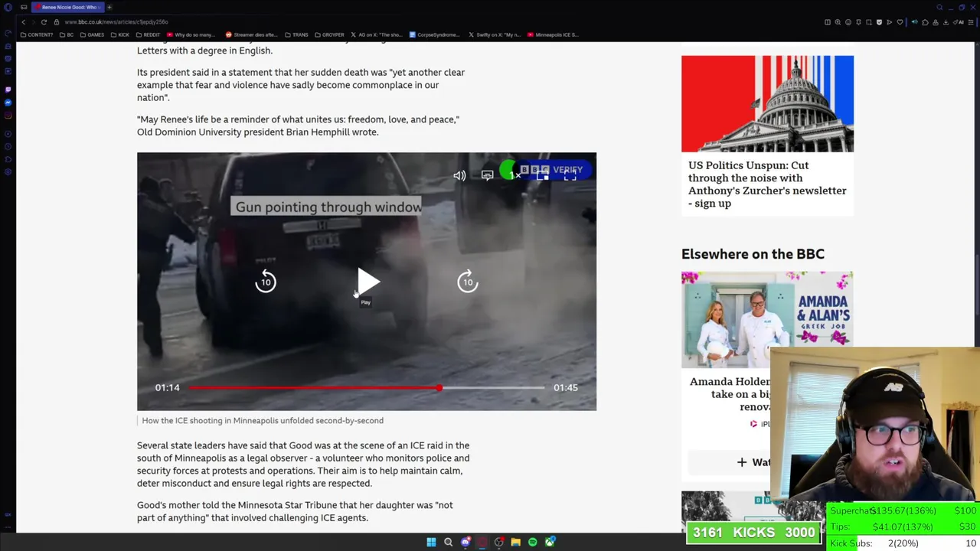This screenshot has width=980, height=551.
Task: Open US Politics Unspun newsletter link
Action: 767,184
